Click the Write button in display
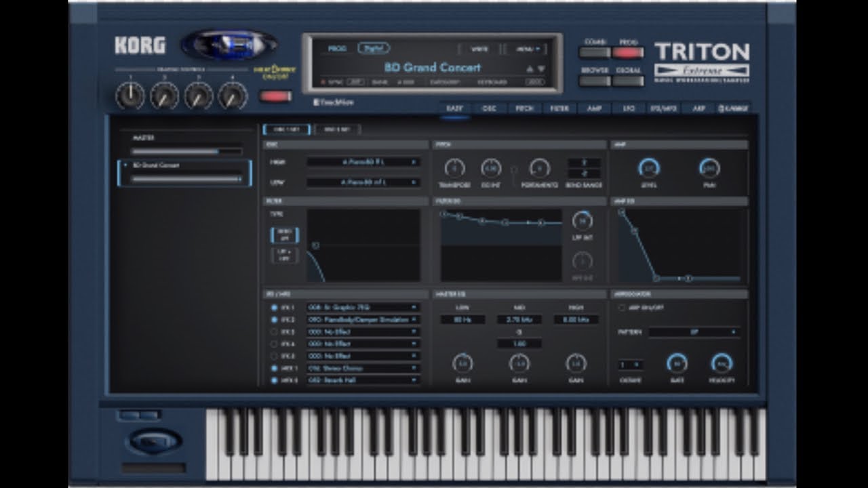Screen dimensions: 868x488 point(479,49)
